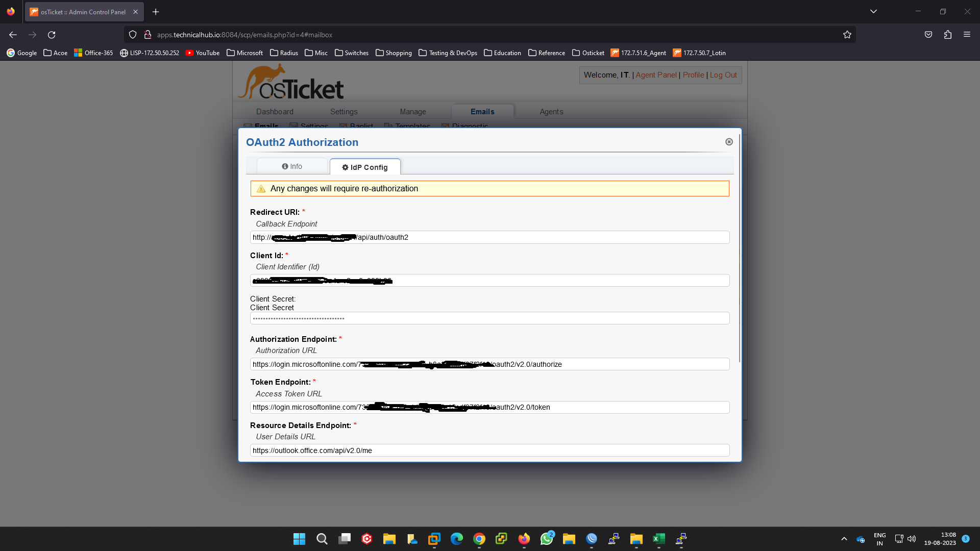Reload the page with refresh icon
Screen dimensions: 980x551
pyautogui.click(x=52, y=35)
